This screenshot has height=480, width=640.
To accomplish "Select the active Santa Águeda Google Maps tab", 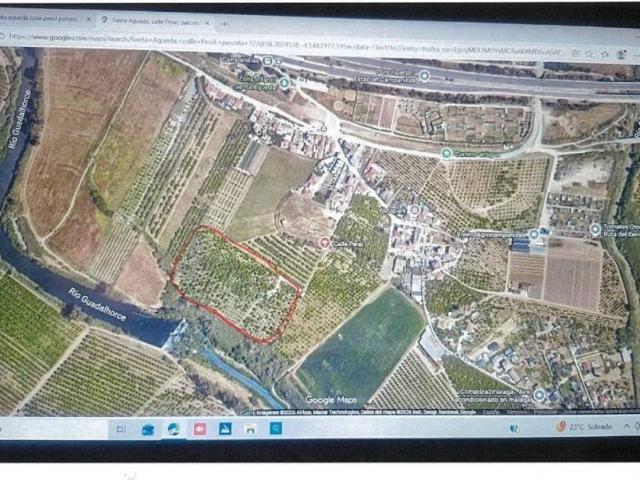I will pyautogui.click(x=155, y=21).
